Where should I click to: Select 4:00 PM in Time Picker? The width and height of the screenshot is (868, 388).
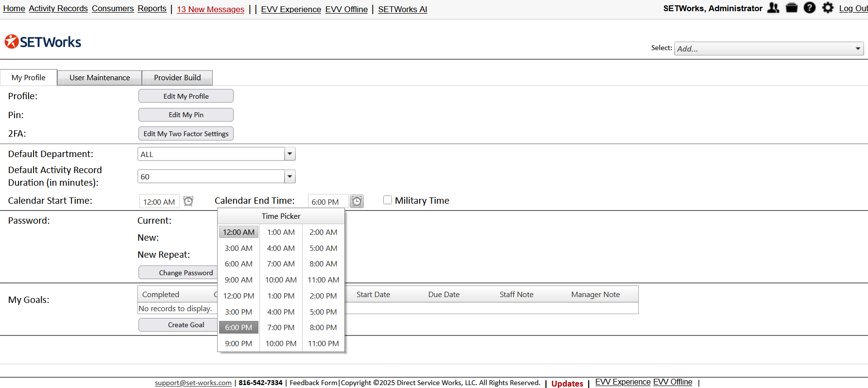[281, 312]
